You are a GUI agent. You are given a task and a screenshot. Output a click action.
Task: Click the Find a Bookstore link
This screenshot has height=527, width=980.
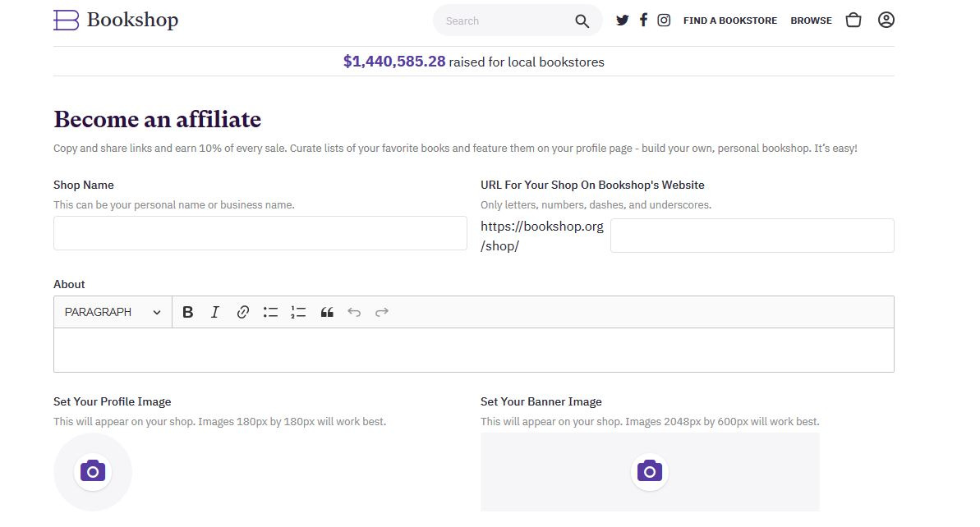click(x=730, y=21)
